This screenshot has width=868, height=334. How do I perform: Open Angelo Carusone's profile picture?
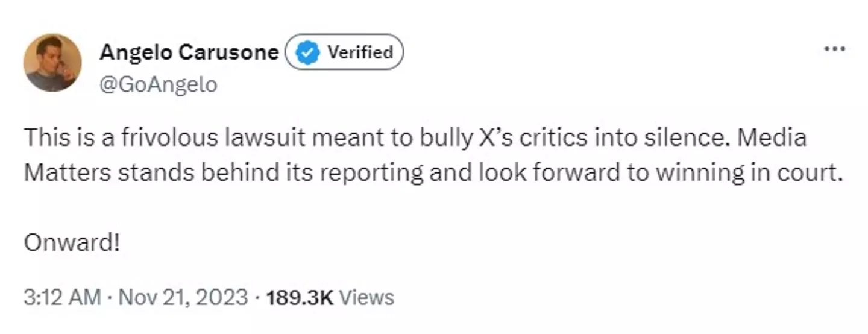(52, 63)
